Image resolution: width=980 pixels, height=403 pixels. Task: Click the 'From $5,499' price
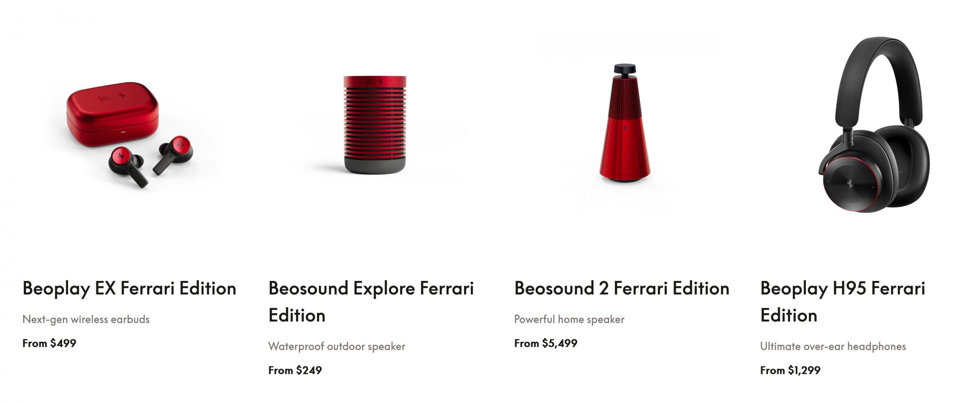coord(546,343)
